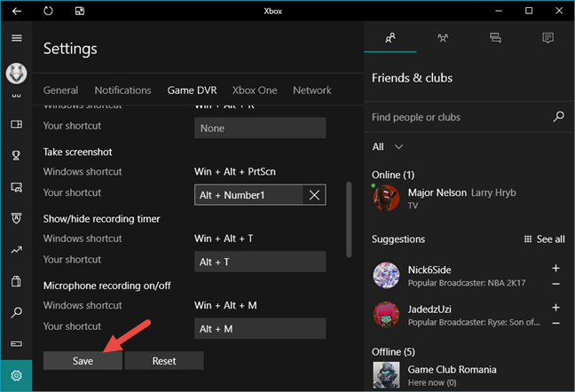Click the search magnifier in friends panel
The image size is (575, 392).
click(558, 117)
